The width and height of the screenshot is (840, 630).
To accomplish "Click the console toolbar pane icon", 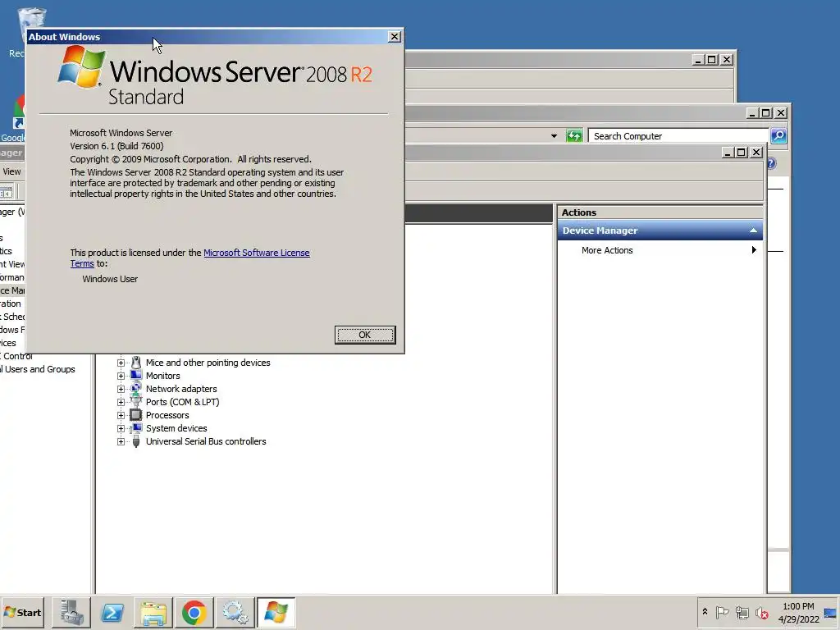I will coord(7,192).
